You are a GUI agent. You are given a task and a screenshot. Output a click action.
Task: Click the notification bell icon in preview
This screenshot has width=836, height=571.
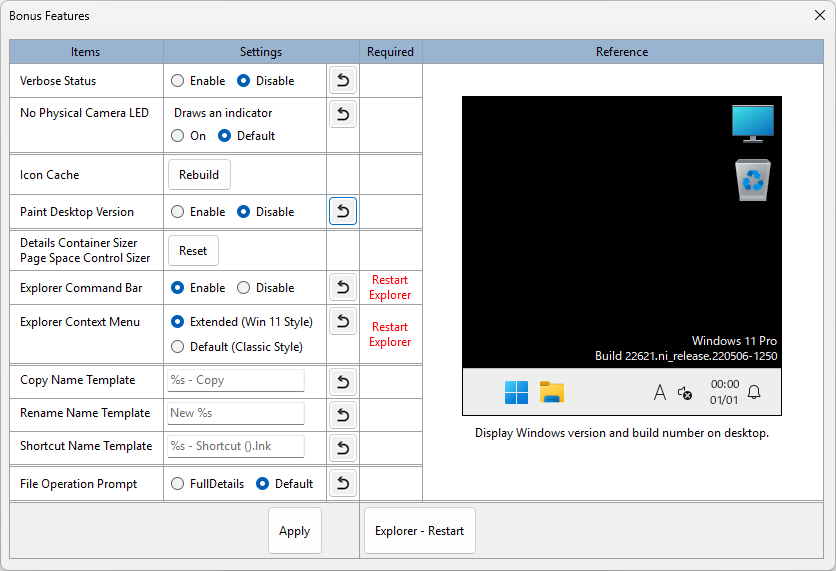point(754,392)
